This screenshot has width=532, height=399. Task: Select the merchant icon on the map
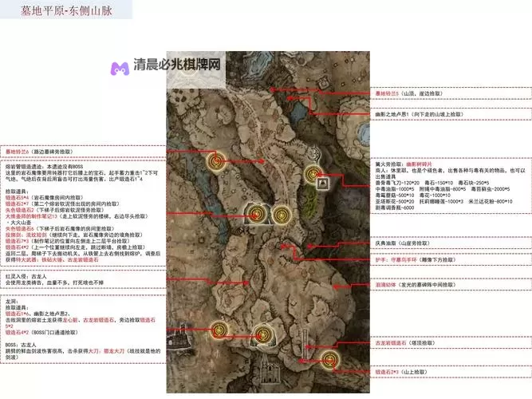click(x=323, y=184)
